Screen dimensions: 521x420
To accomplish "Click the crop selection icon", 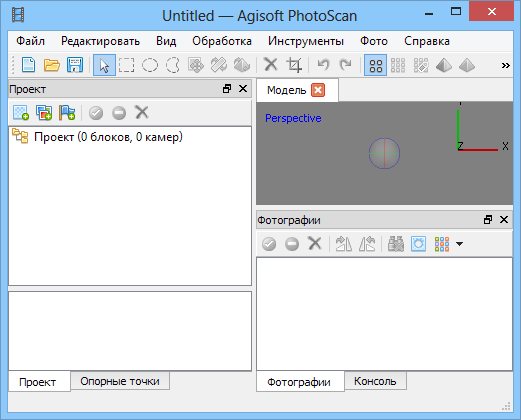I will pos(294,65).
